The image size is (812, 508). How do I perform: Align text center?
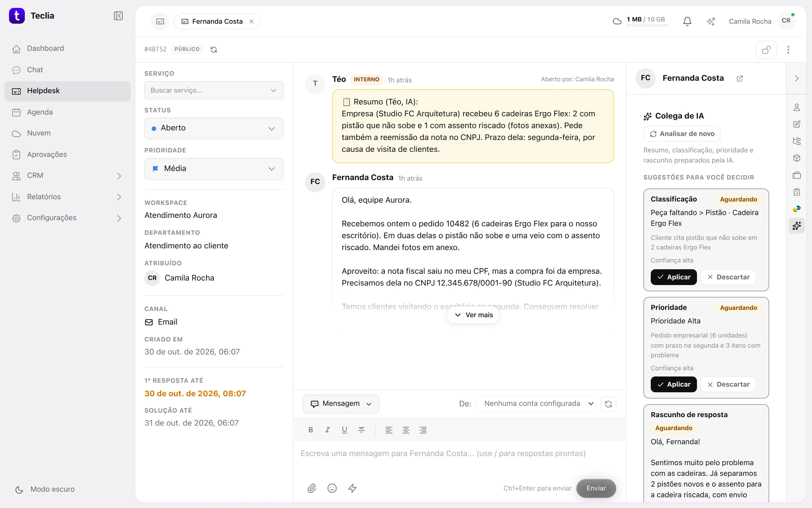pyautogui.click(x=406, y=430)
